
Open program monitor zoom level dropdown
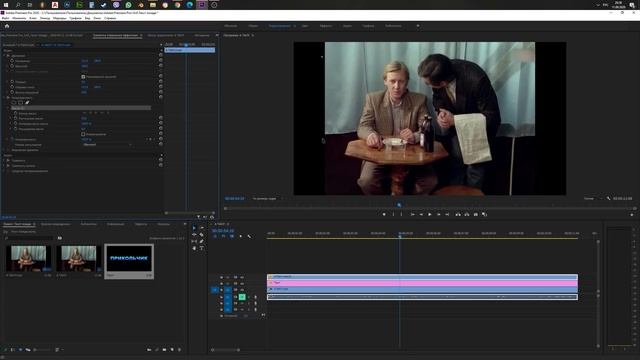tap(266, 198)
